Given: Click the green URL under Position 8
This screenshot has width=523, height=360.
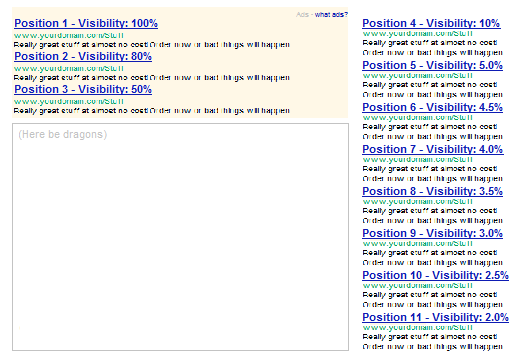Looking at the screenshot, I should click(x=418, y=202).
